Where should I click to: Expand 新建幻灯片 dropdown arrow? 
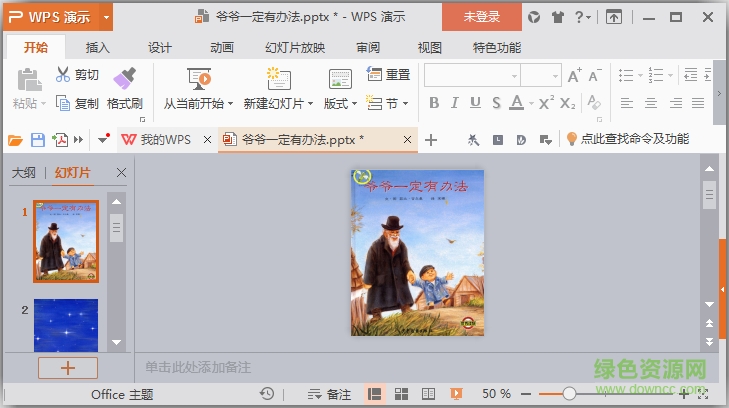[x=310, y=103]
